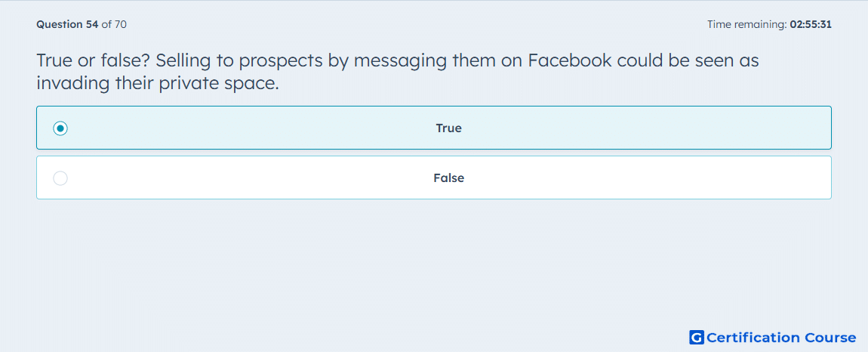Click the Time remaining label

point(747,24)
